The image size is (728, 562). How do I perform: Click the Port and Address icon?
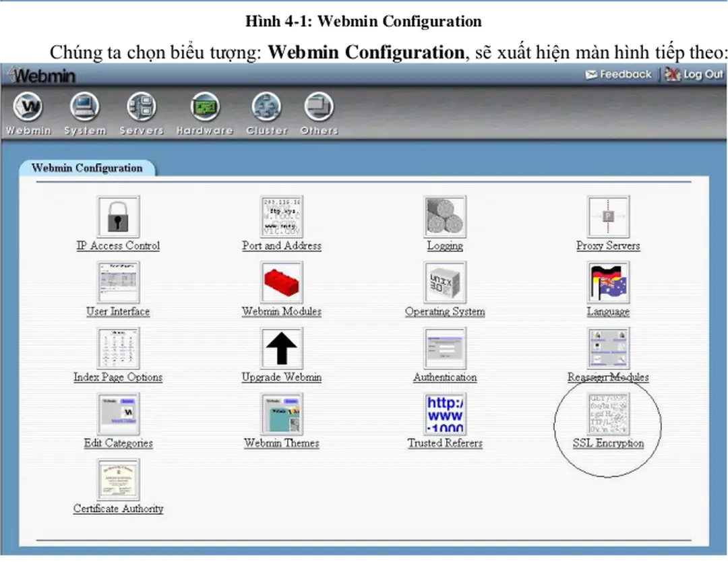pyautogui.click(x=282, y=217)
